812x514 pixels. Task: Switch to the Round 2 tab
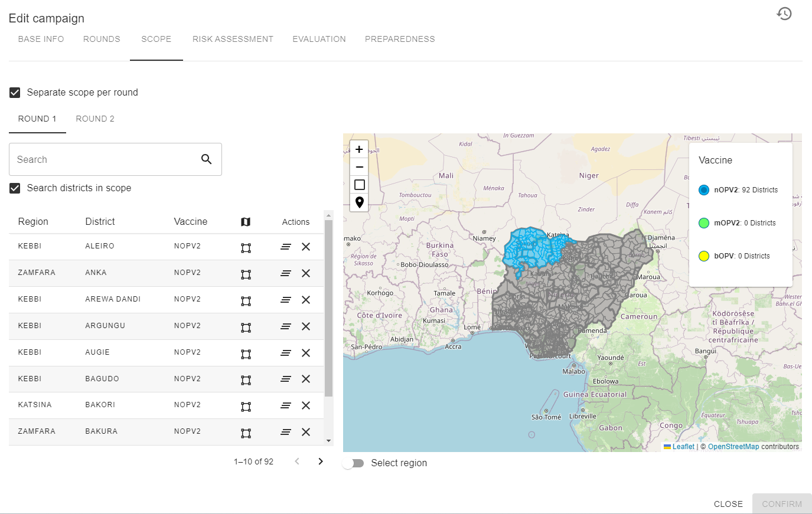[95, 119]
